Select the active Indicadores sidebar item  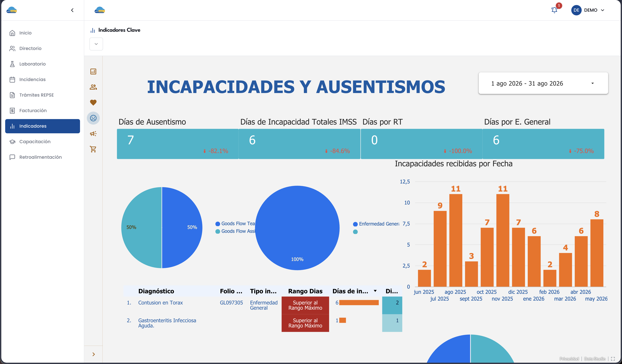click(x=42, y=126)
